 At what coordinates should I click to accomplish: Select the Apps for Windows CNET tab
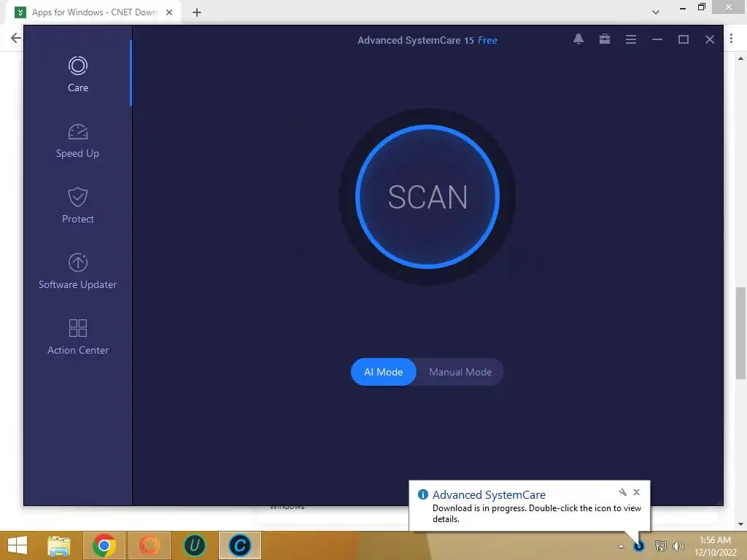(x=94, y=12)
